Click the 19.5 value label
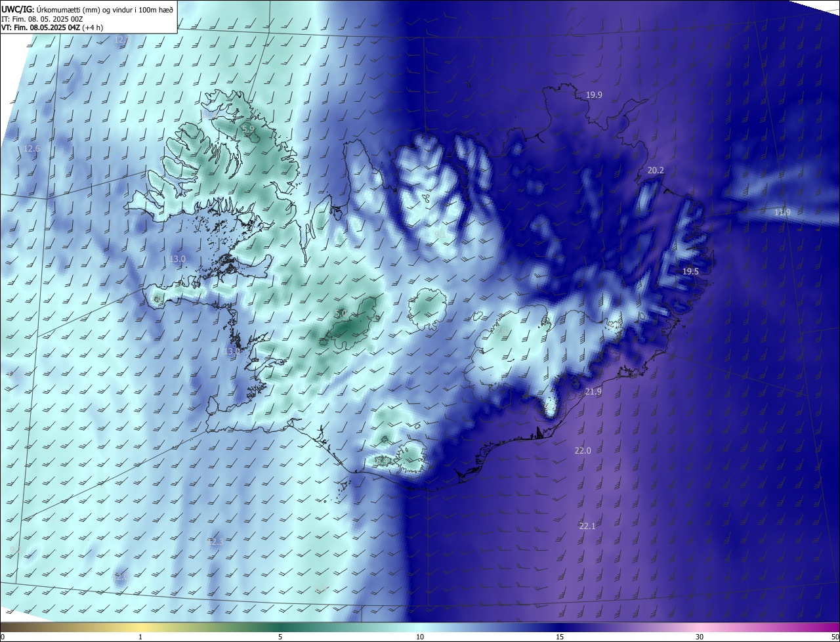 (690, 271)
